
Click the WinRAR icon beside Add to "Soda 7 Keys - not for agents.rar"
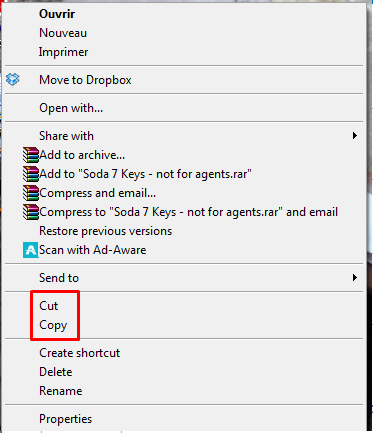[x=31, y=174]
